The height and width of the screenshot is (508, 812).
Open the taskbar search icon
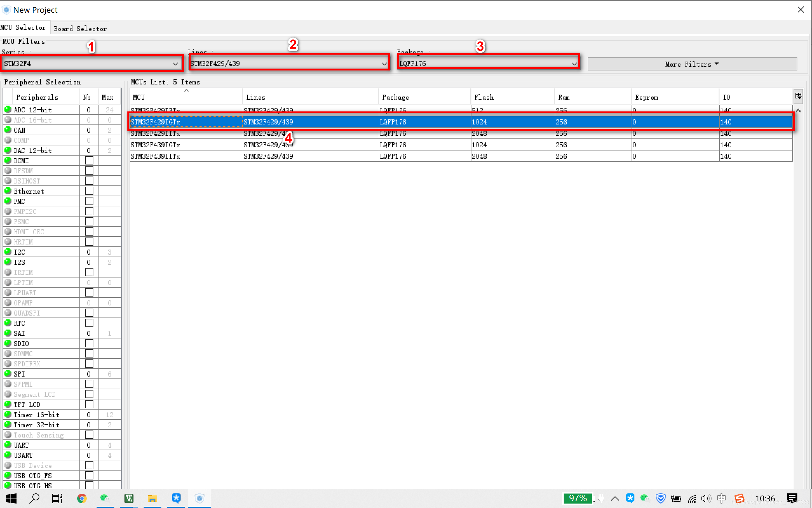pos(34,498)
